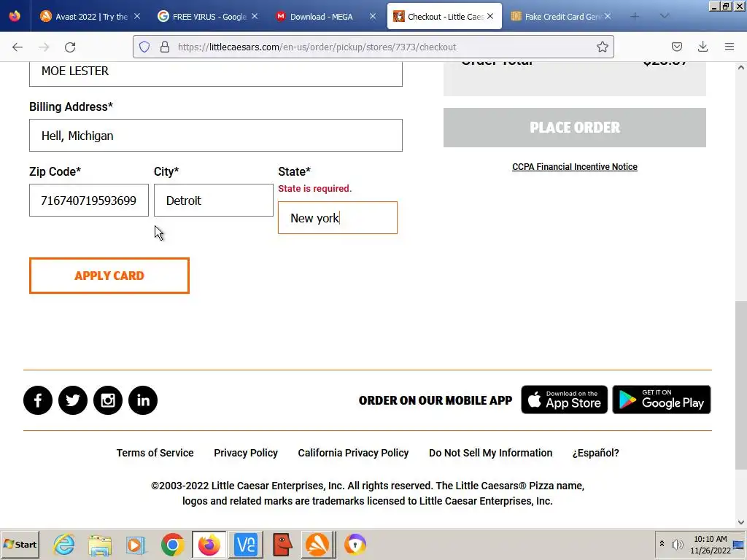
Task: Launch Windows Media Player from taskbar
Action: point(136,544)
